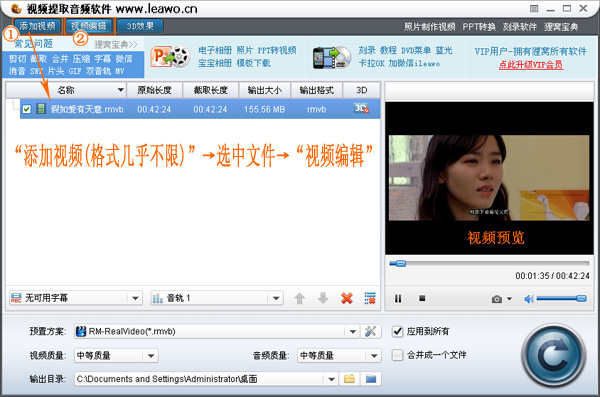Uncheck the 假如爱有天意.rmvb file checkbox
This screenshot has width=600, height=397.
click(26, 109)
